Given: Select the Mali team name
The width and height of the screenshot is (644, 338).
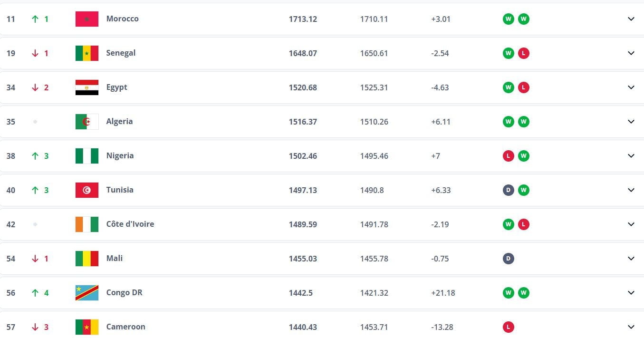Looking at the screenshot, I should pyautogui.click(x=115, y=259).
